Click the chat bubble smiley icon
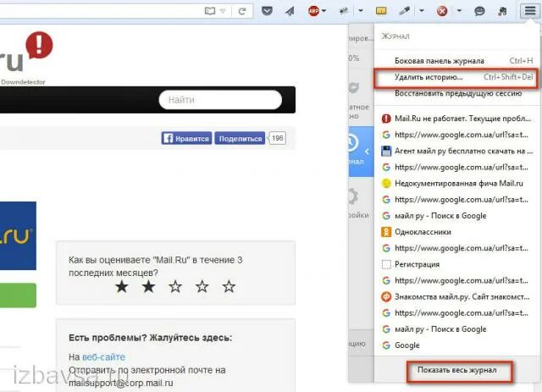 coord(479,11)
